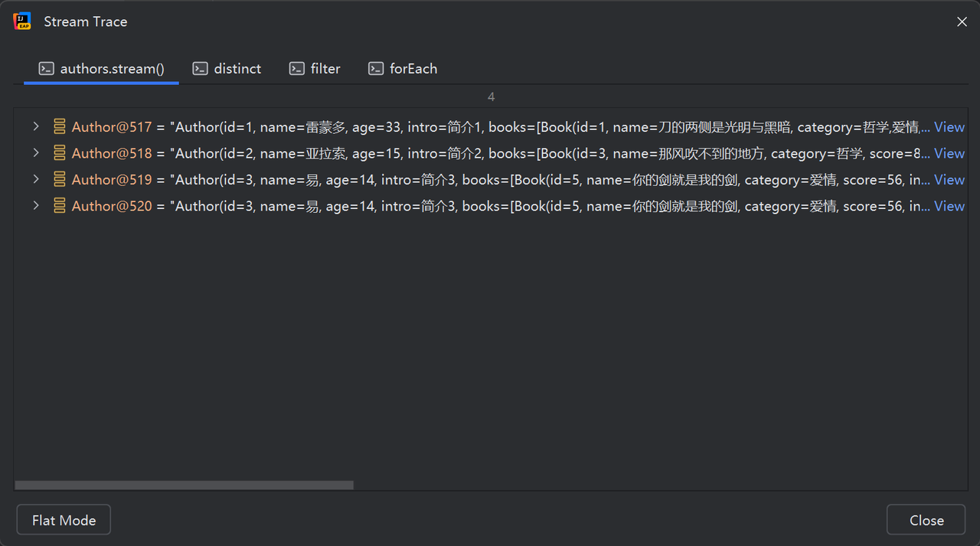Open the distinct tab
Screen dimensions: 980x546
click(x=237, y=69)
